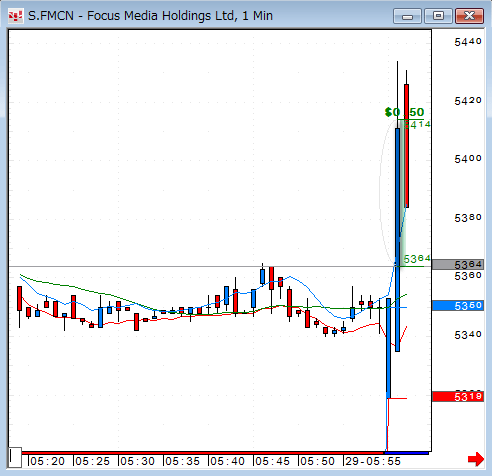Click the green 5414 target label

point(417,125)
